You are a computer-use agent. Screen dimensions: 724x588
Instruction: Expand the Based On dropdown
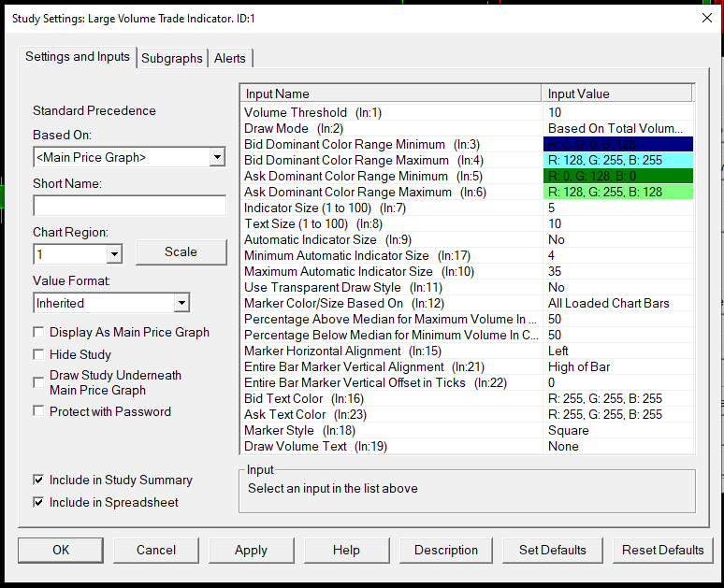(x=217, y=157)
